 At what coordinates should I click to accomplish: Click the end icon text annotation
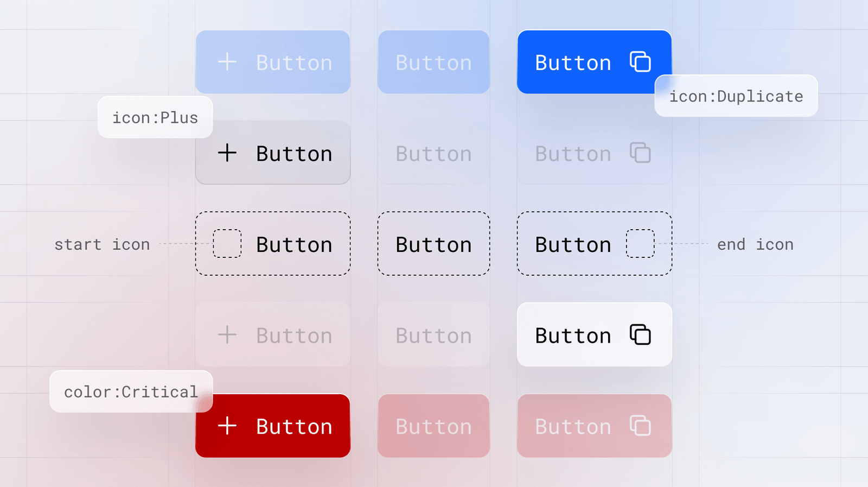[755, 244]
